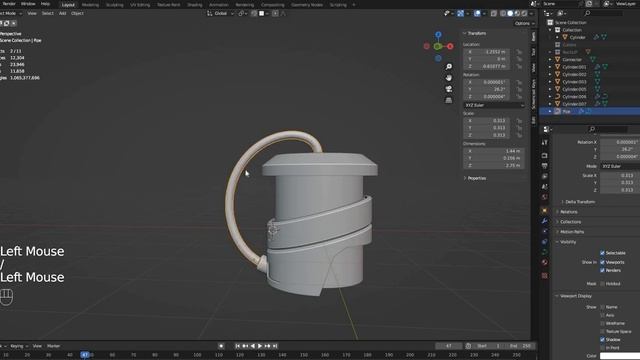This screenshot has height=360, width=640.
Task: Click the pan hand icon in viewport
Action: (x=449, y=78)
